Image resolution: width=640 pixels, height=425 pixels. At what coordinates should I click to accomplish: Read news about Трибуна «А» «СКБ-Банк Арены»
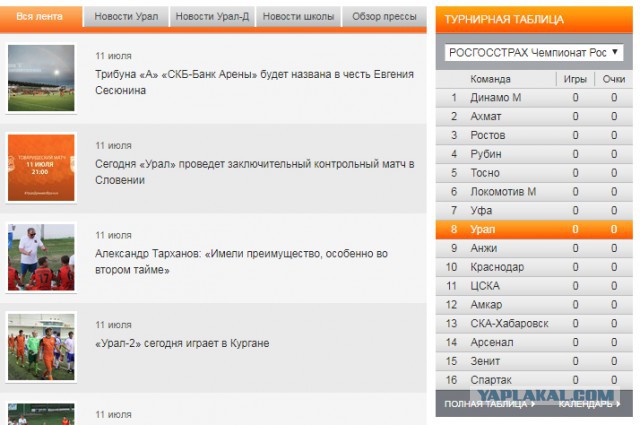(254, 82)
